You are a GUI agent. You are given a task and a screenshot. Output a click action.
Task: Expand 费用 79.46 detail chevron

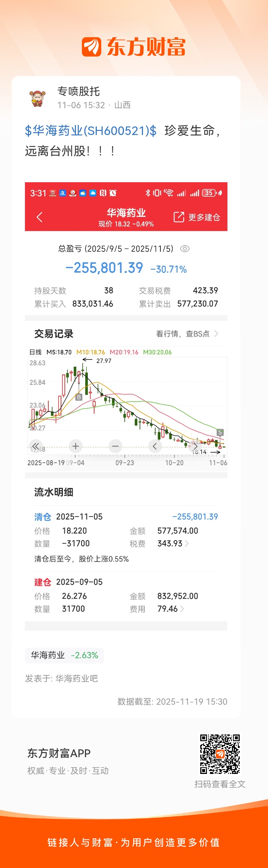point(182,609)
